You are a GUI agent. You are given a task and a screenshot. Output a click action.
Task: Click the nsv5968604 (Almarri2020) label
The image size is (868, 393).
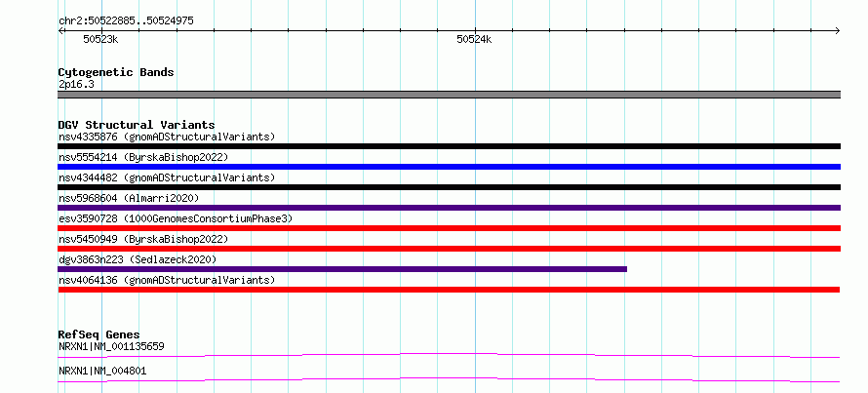tap(129, 198)
